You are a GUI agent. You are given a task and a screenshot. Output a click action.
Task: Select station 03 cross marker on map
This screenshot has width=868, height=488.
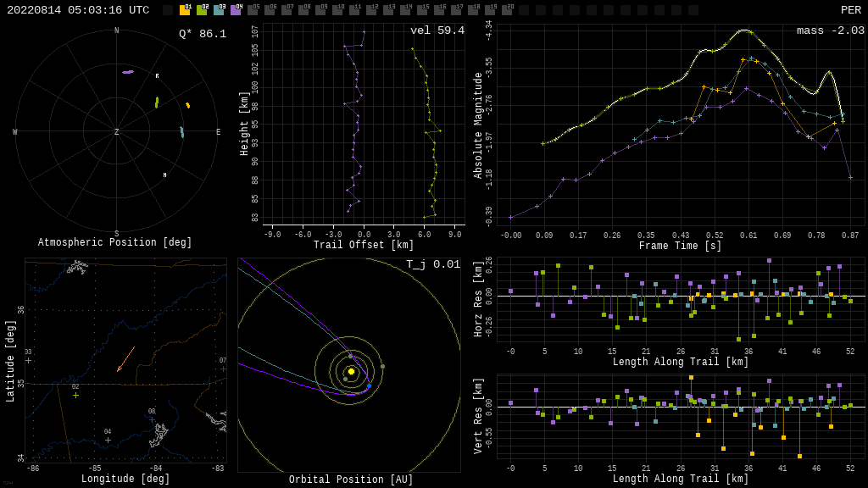(x=28, y=360)
